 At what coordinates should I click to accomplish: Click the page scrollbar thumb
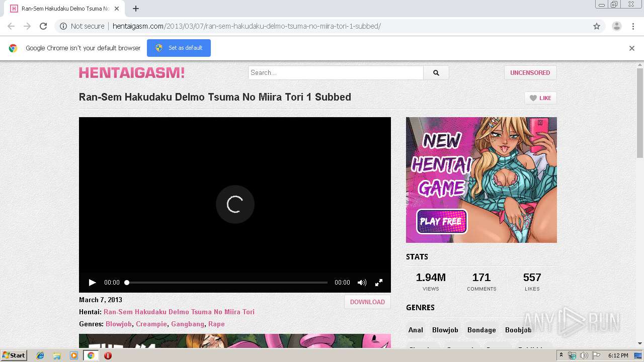(x=639, y=113)
